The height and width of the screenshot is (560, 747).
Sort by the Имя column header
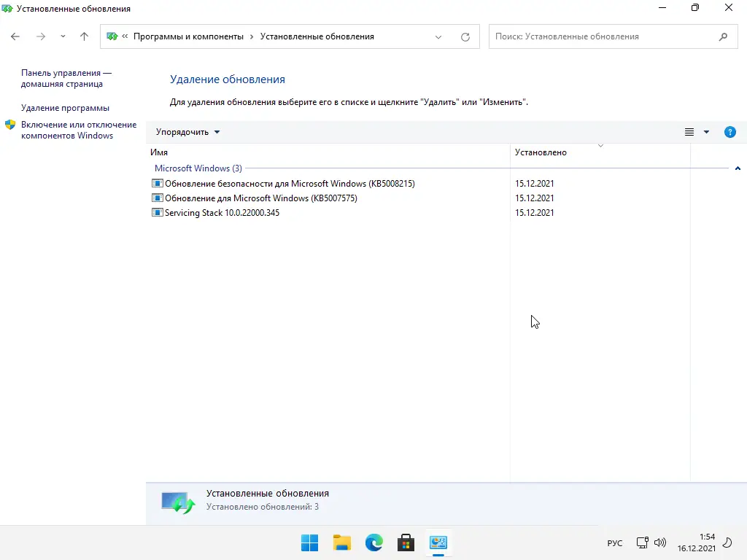pos(329,152)
